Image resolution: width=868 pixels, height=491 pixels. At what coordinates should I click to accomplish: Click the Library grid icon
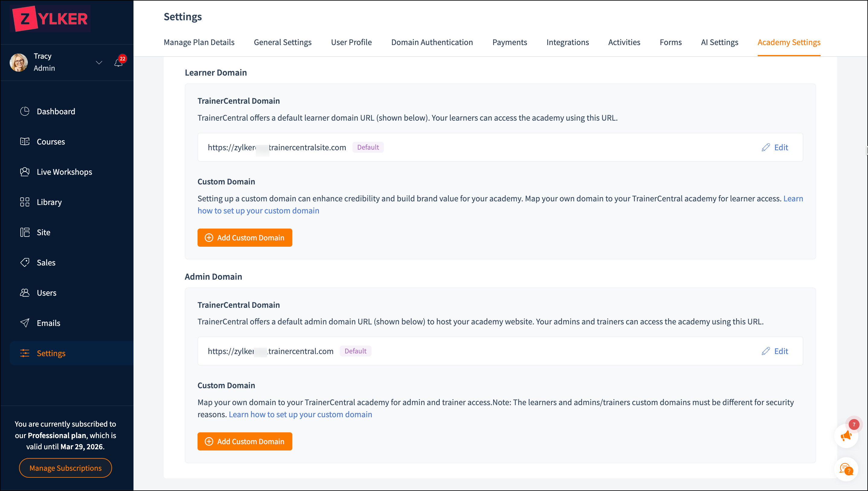tap(24, 202)
